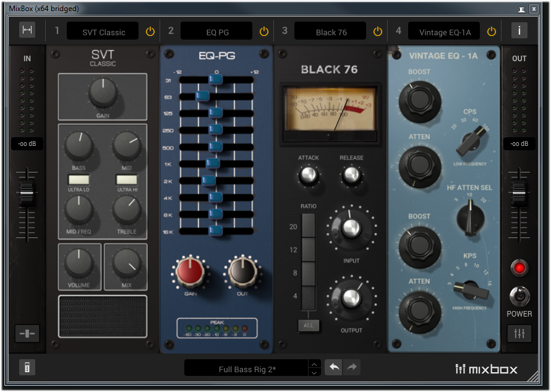Click the SVT BASS knob

[79, 145]
